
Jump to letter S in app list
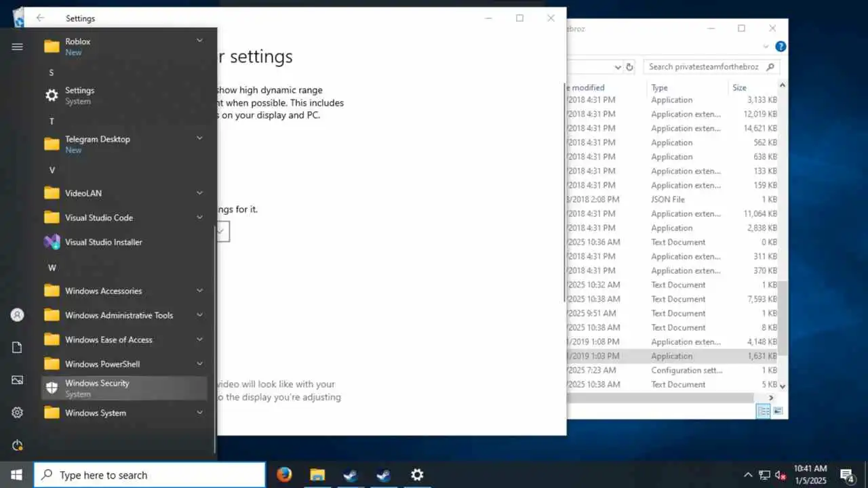click(52, 73)
